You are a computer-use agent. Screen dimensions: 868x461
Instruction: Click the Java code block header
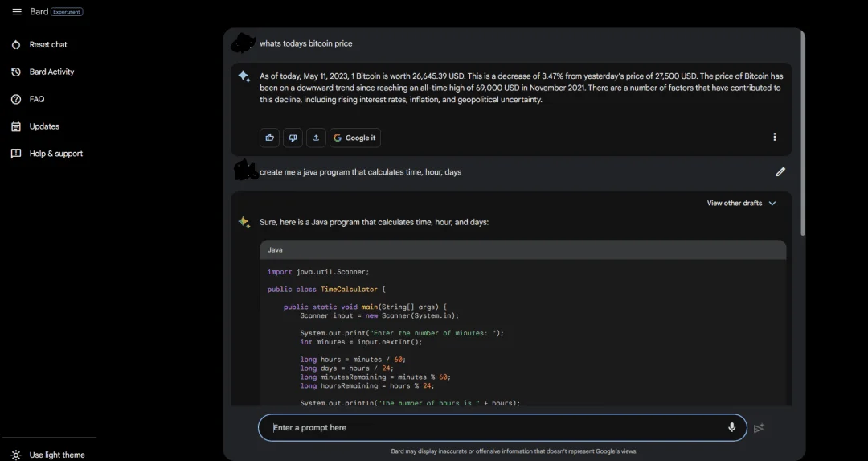click(522, 250)
